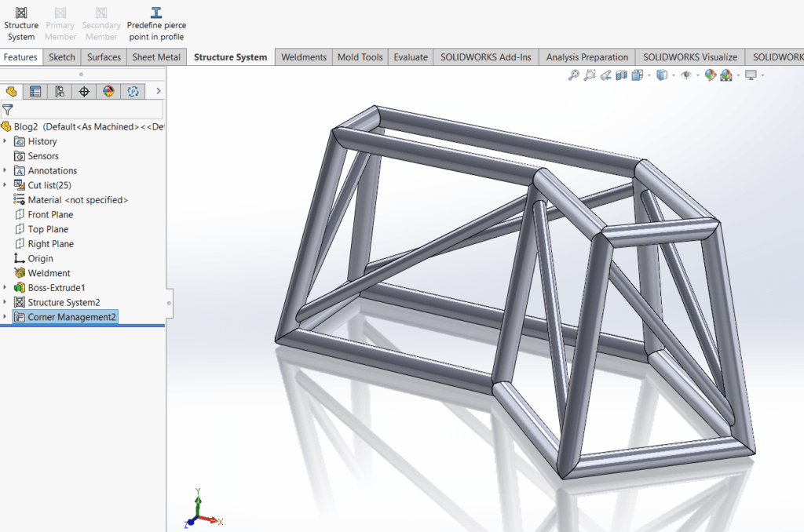This screenshot has width=804, height=532.
Task: Click the feature tree filter field
Action: 88,110
